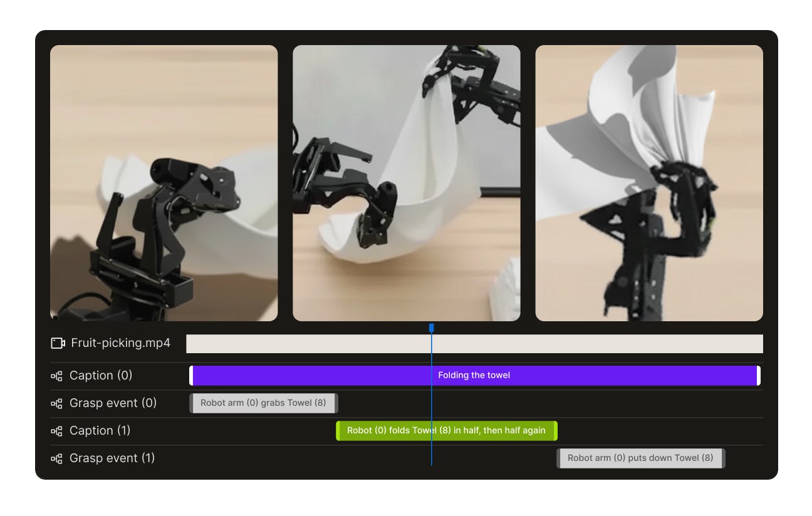
Task: Select the 'Robot arm (0) puts down Towel (8)' event
Action: click(x=640, y=458)
